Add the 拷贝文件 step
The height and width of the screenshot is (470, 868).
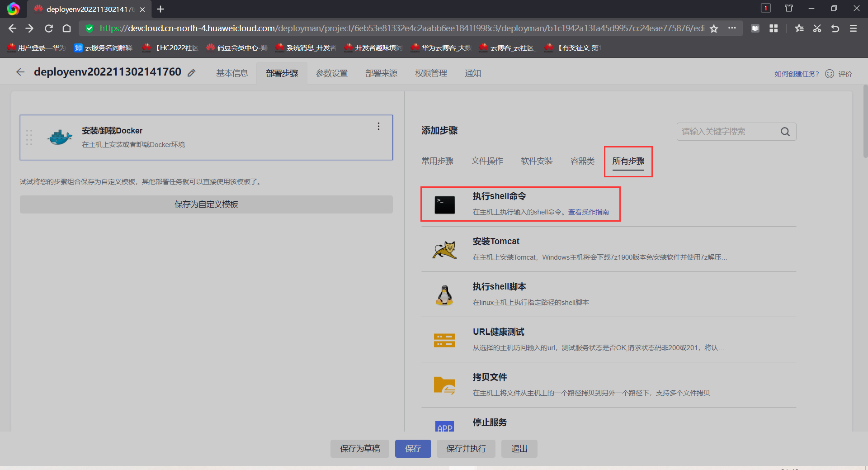tap(609, 385)
